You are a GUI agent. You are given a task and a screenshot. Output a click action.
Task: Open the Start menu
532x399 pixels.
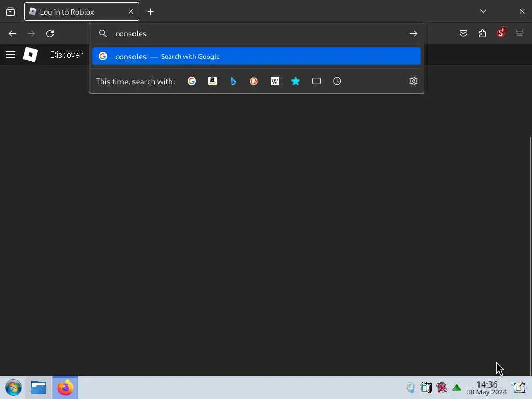[13, 388]
